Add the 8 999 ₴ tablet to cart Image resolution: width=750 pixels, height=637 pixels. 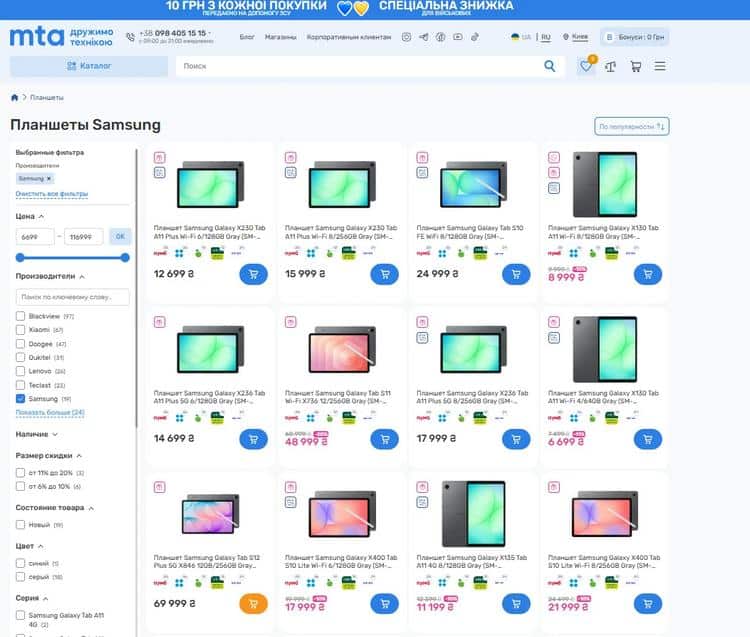tap(648, 275)
